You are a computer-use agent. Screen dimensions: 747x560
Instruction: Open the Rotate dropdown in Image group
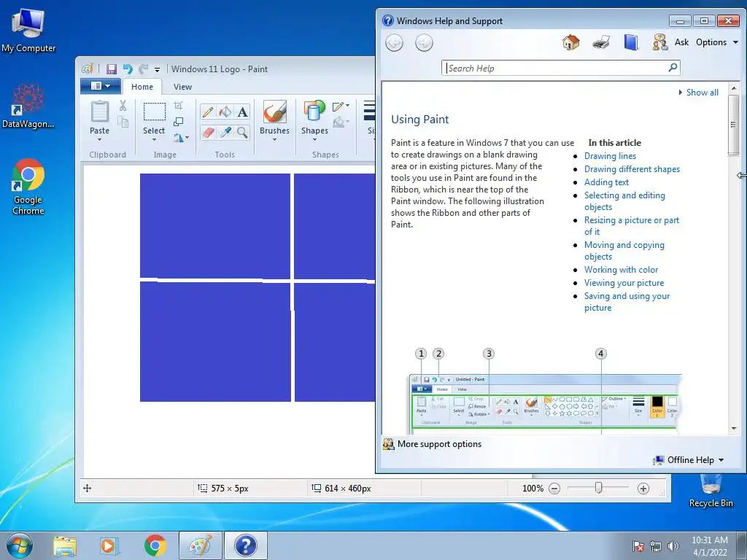pyautogui.click(x=181, y=138)
